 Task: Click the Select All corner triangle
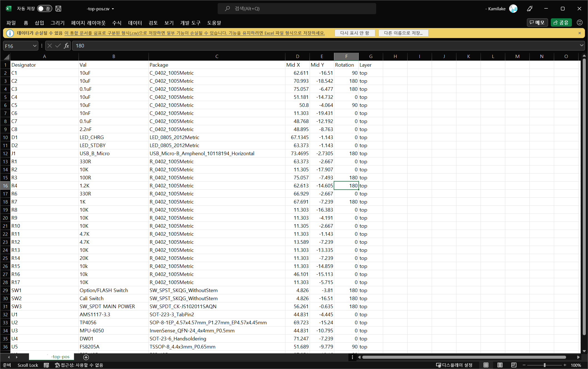(7, 57)
